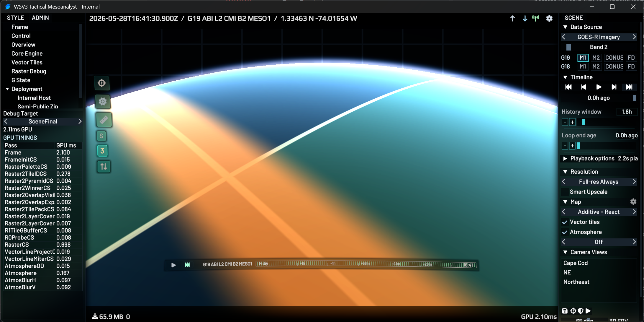Screen dimensions: 644x322
Task: Collapse the Map section
Action: (565, 202)
